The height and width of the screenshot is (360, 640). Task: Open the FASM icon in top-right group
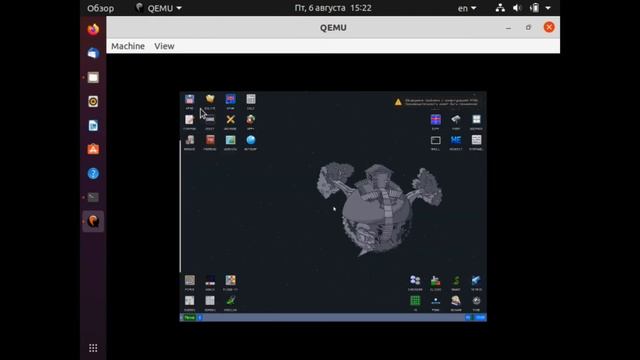click(456, 120)
